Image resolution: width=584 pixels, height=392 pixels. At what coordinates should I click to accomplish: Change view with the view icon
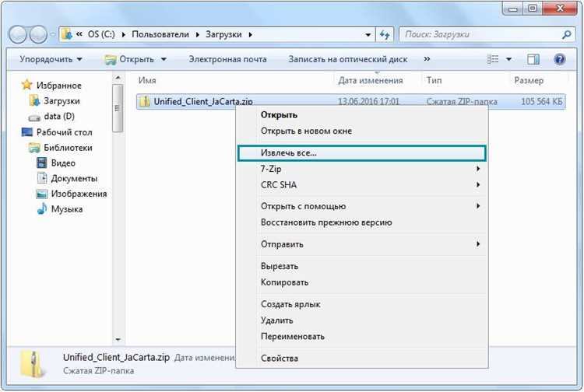[x=493, y=59]
